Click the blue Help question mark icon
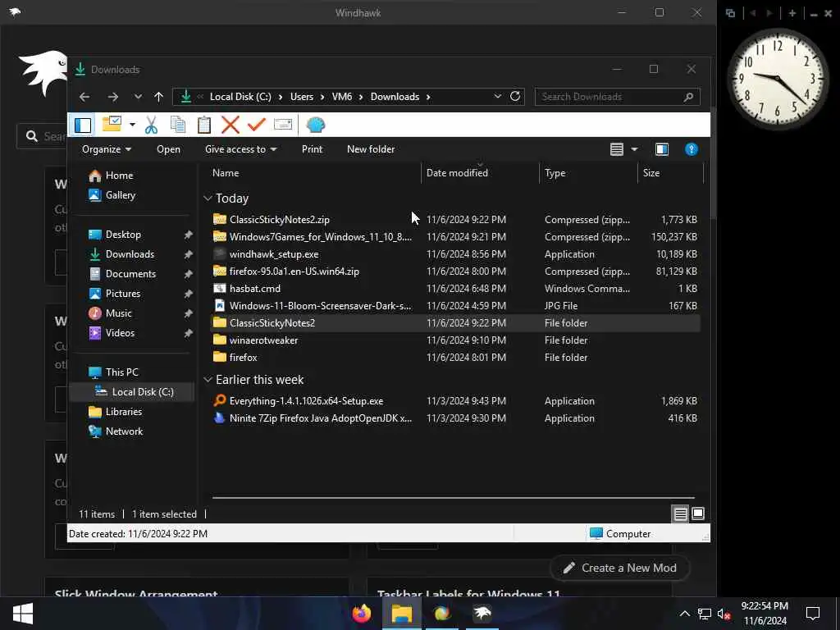This screenshot has width=840, height=630. click(691, 149)
